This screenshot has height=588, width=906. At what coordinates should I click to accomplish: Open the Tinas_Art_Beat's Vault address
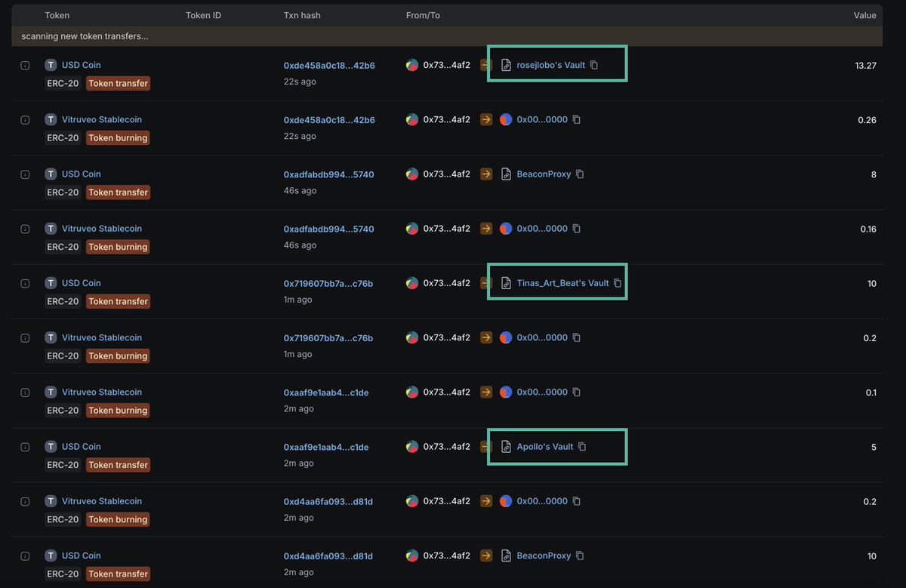562,283
